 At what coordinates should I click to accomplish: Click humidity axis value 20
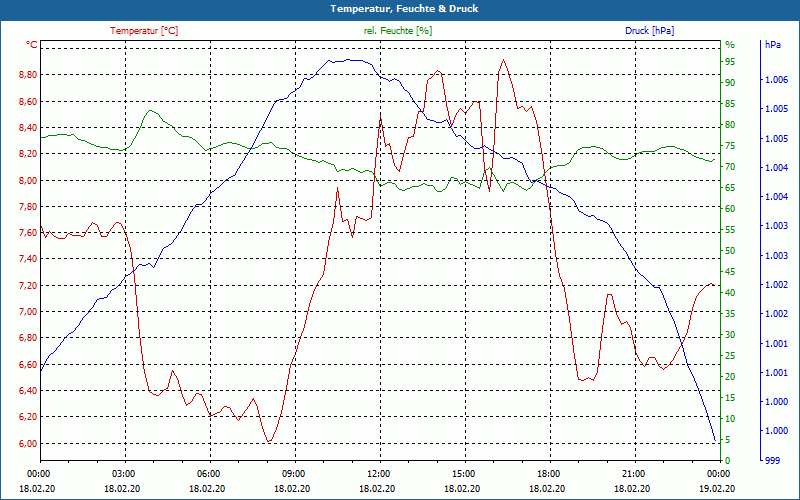click(730, 377)
